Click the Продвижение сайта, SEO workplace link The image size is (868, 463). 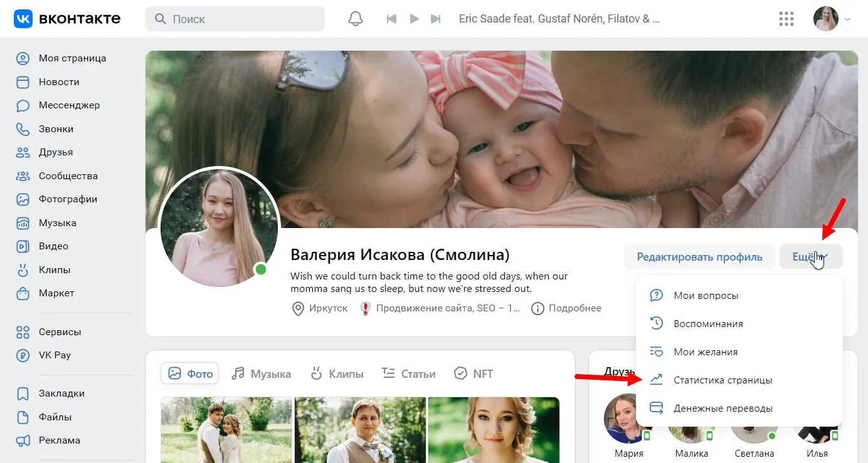pos(440,308)
